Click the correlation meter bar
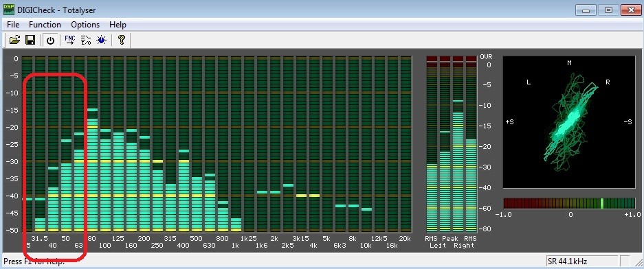Viewport: 644px width, 269px height. (x=569, y=203)
